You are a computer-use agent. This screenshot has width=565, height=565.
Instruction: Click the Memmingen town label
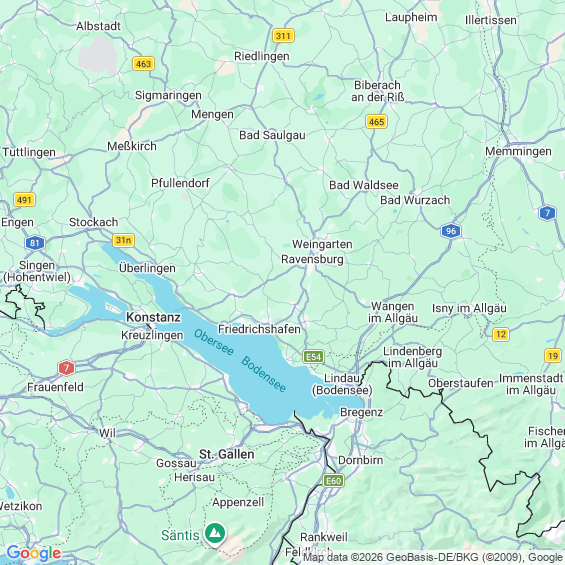[x=518, y=151]
